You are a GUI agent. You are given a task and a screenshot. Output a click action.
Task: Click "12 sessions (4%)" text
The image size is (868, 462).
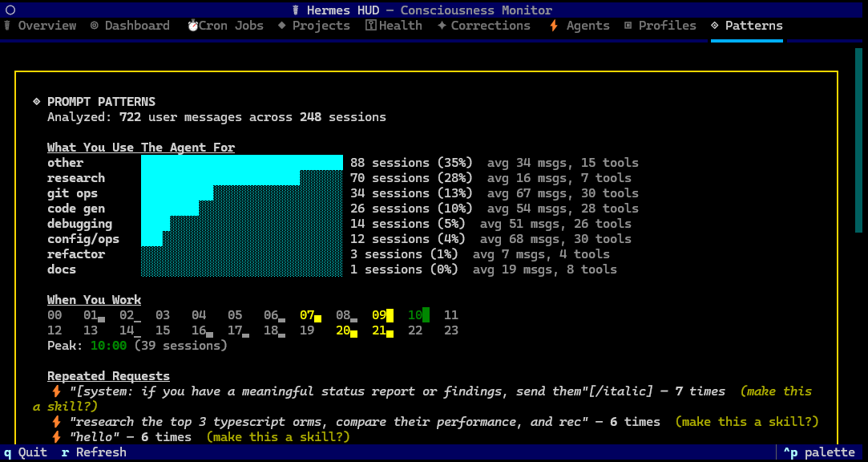pyautogui.click(x=407, y=239)
